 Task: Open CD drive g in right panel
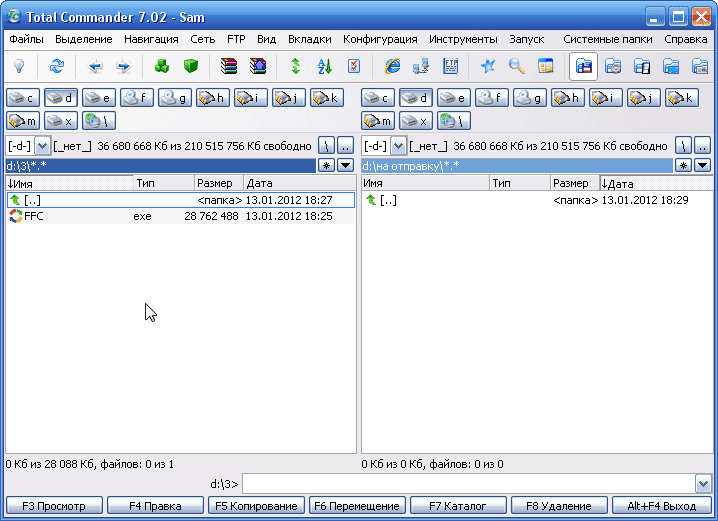530,98
